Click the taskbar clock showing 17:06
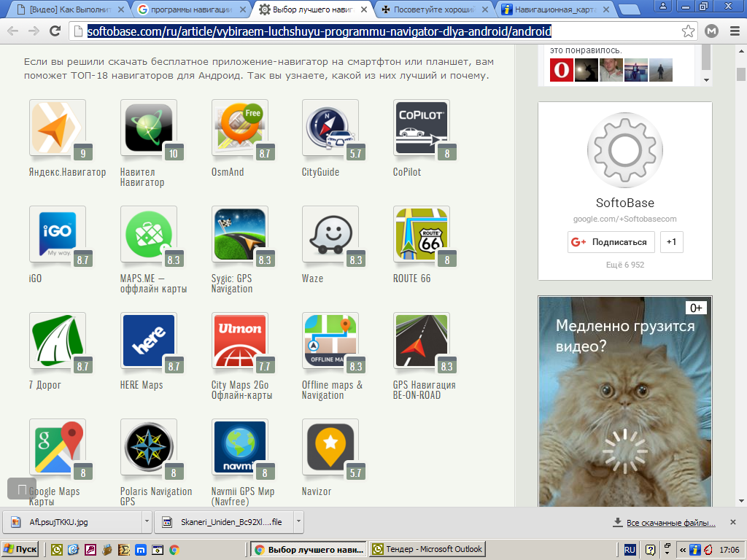The image size is (747, 560). tap(729, 550)
